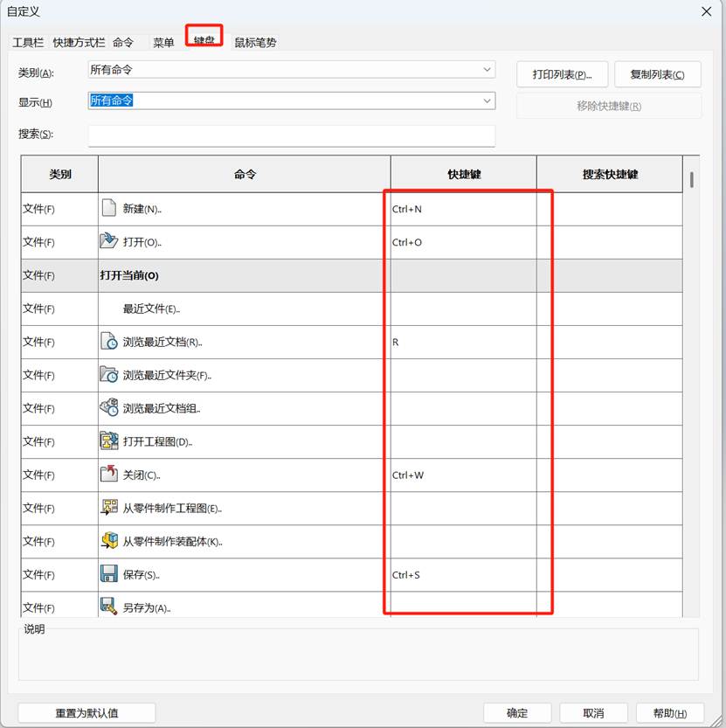This screenshot has width=726, height=728.
Task: Click the Close document icon
Action: tap(108, 474)
